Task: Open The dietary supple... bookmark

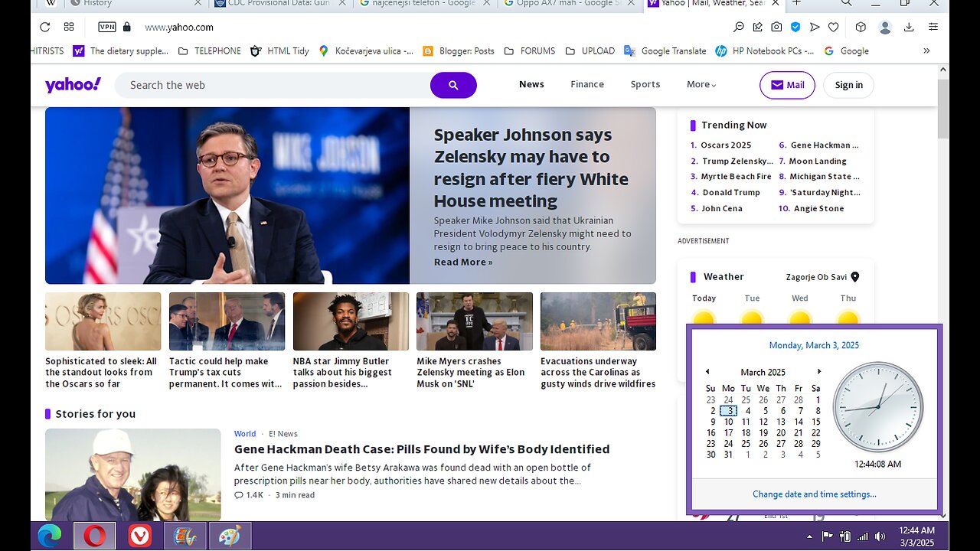Action: click(120, 51)
